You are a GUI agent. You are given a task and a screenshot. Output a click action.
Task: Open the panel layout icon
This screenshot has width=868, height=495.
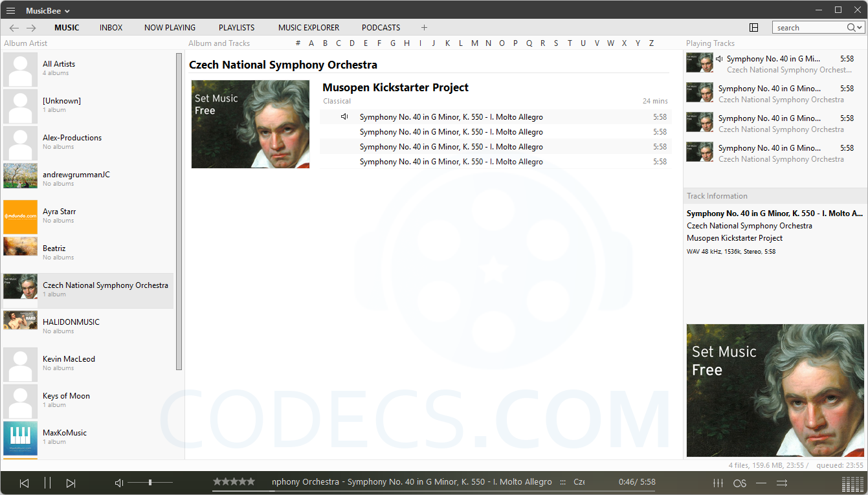[753, 28]
